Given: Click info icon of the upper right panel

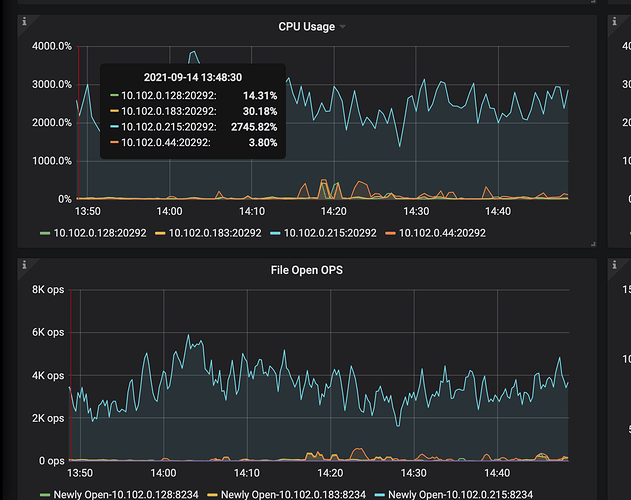Looking at the screenshot, I should point(614,21).
